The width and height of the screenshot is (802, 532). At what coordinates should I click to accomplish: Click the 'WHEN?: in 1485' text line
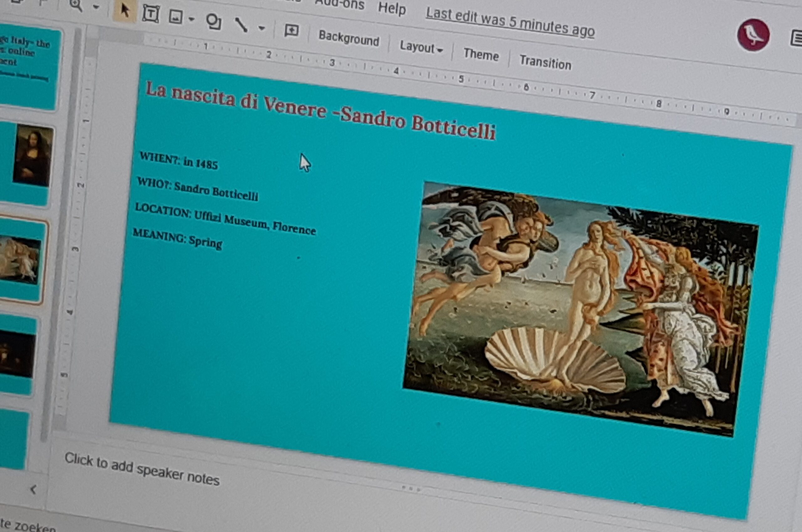coord(179,161)
